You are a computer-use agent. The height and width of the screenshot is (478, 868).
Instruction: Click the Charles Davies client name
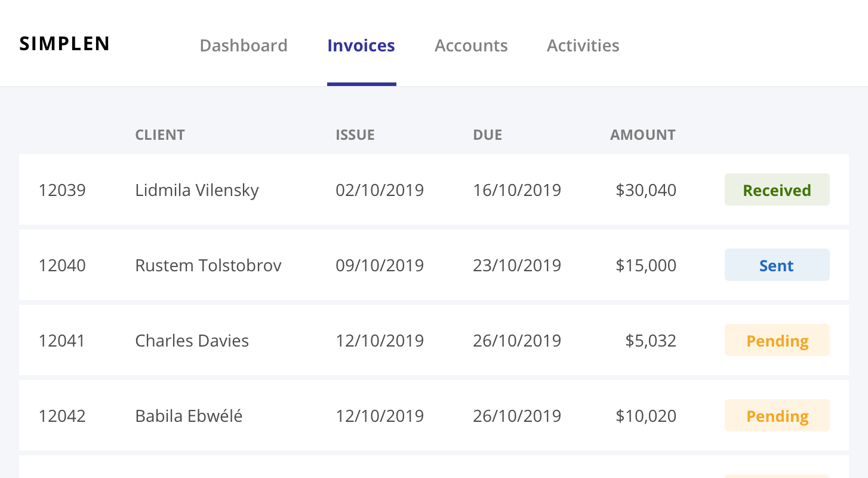pyautogui.click(x=192, y=341)
